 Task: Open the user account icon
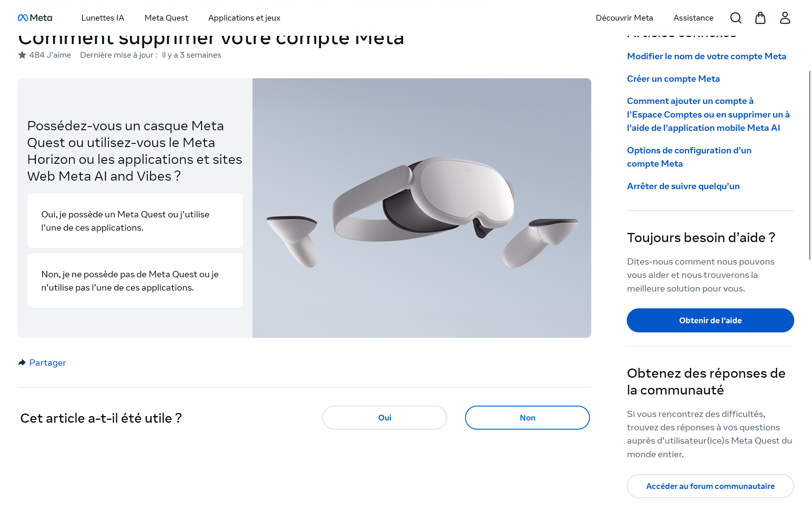coord(784,18)
